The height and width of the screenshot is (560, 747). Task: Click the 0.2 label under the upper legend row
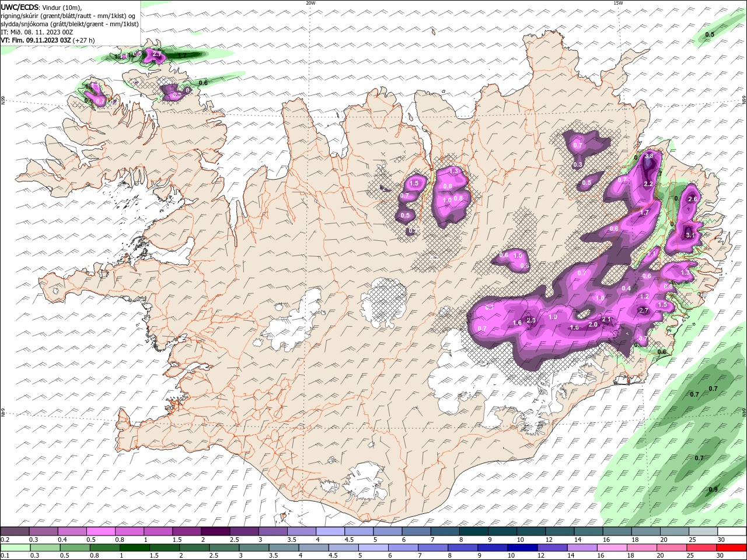[5, 540]
